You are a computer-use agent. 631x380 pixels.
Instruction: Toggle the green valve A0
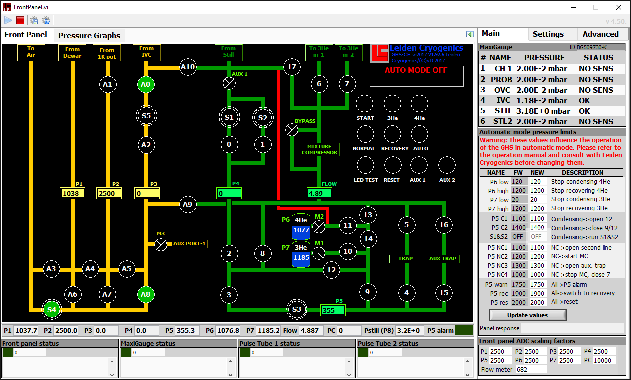tap(146, 85)
